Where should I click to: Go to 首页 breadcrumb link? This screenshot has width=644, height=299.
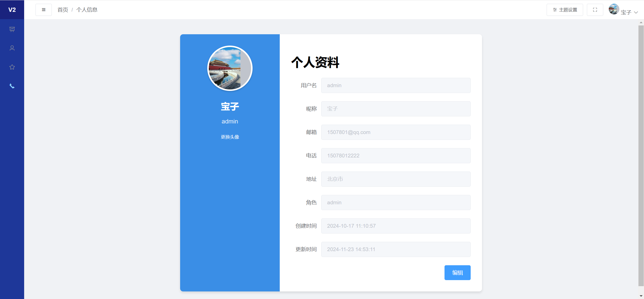pyautogui.click(x=63, y=10)
